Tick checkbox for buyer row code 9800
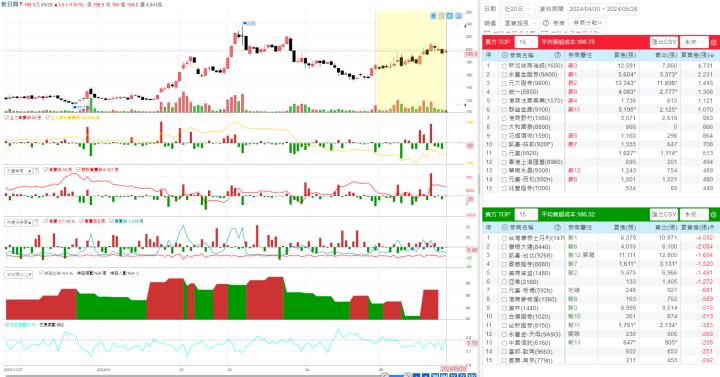Screen dimensions: 720x377 tap(504, 83)
